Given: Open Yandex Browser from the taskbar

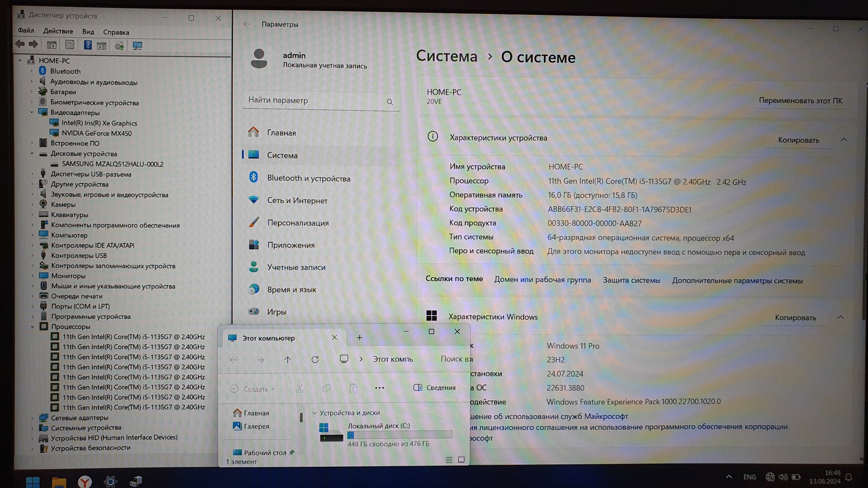Looking at the screenshot, I should click(x=85, y=481).
